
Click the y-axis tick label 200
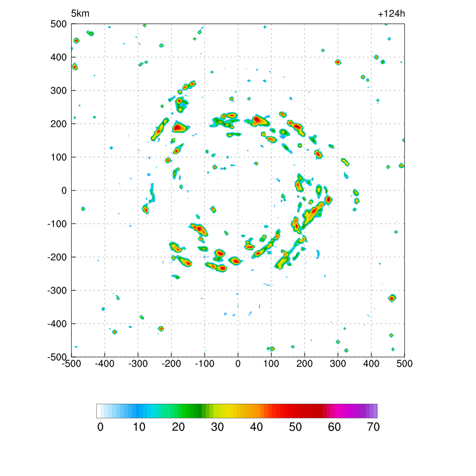[59, 124]
